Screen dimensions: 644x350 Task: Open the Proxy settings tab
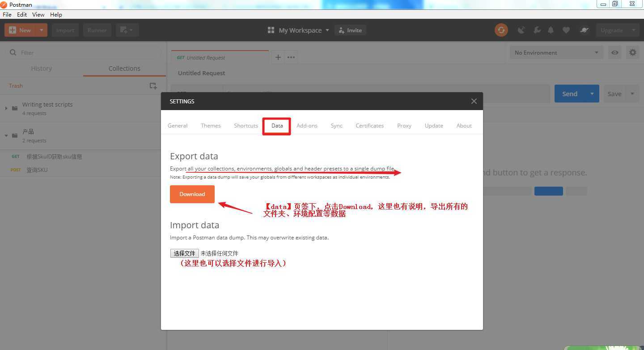coord(404,125)
